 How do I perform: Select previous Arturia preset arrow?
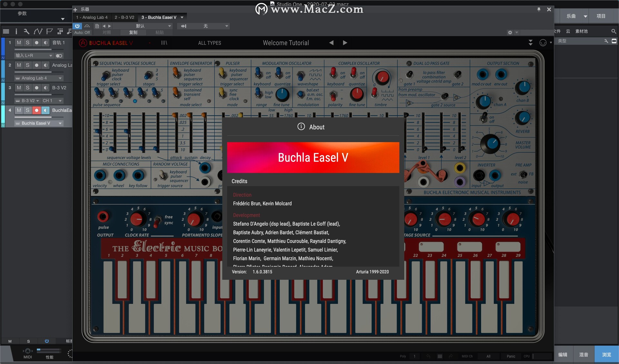click(331, 43)
